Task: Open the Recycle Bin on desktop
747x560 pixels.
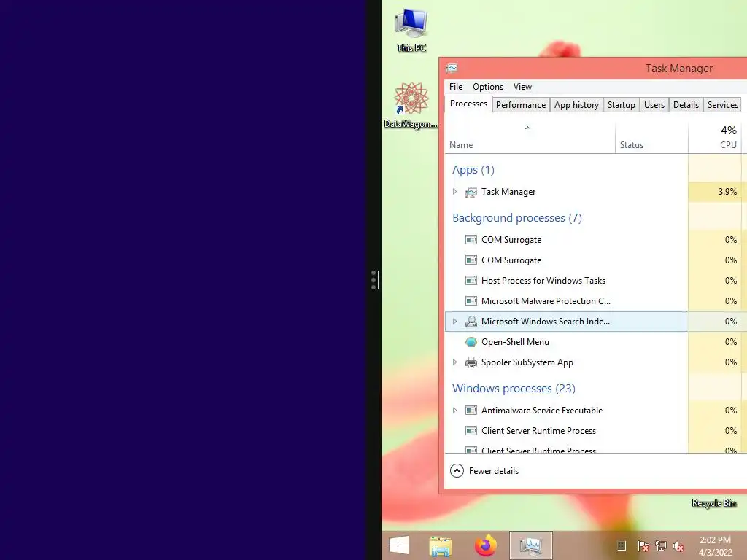Action: 713,503
